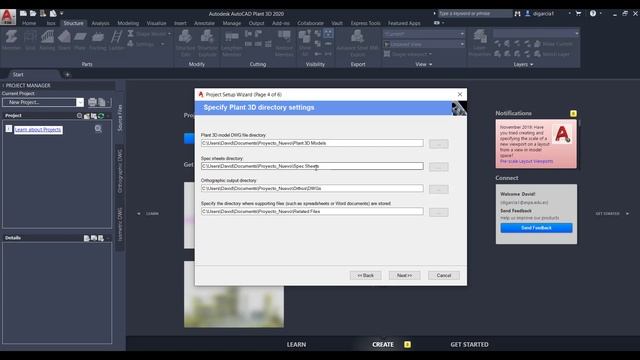
Task: Open the Source Files side tab
Action: pyautogui.click(x=120, y=118)
